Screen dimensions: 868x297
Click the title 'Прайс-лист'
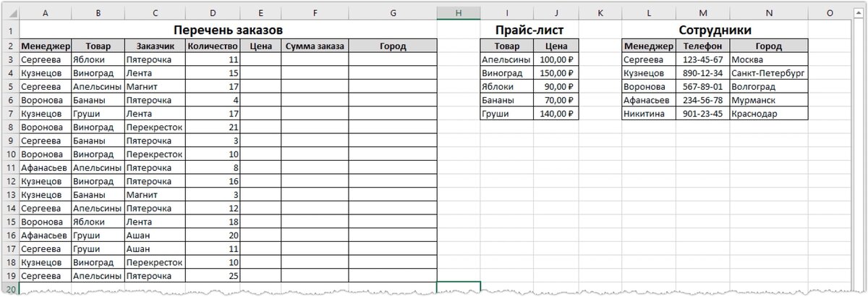click(x=529, y=30)
